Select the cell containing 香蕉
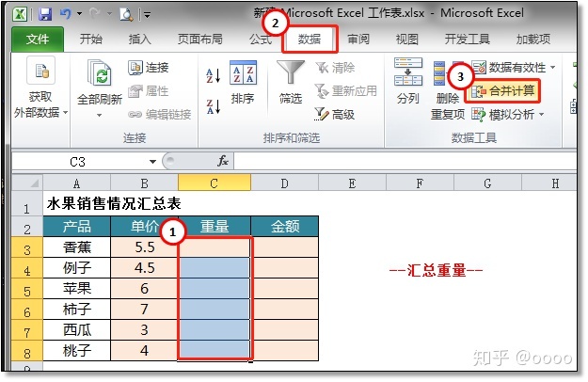588x382 pixels. click(77, 247)
